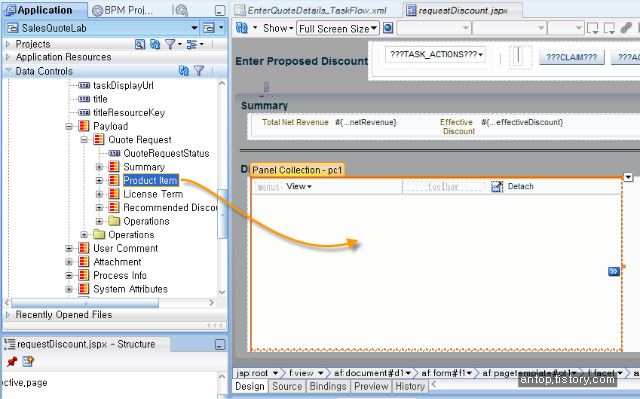Open Projects navigator display options icon
Screen dimensions: 640x399
click(194, 44)
